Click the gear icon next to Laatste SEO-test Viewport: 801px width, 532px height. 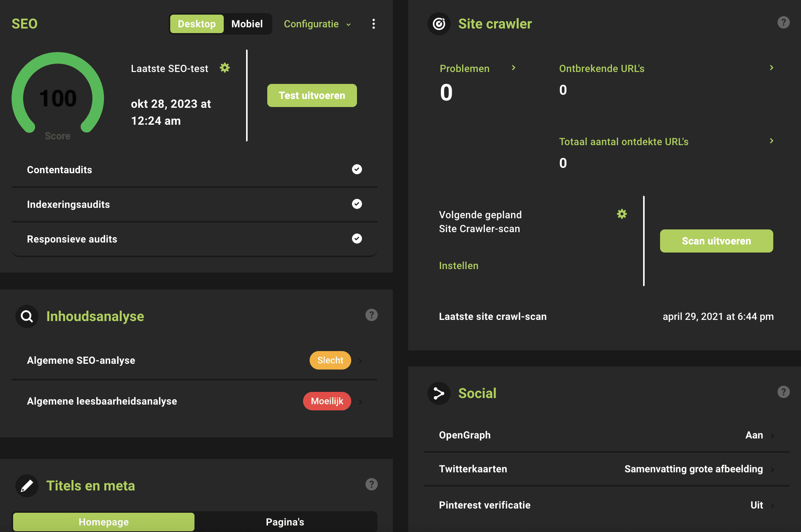point(225,67)
